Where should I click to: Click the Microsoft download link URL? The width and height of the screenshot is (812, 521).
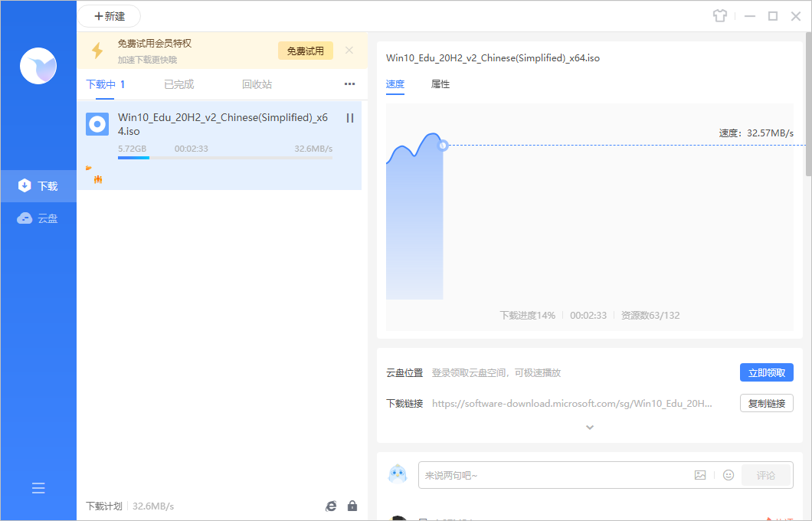tap(571, 404)
